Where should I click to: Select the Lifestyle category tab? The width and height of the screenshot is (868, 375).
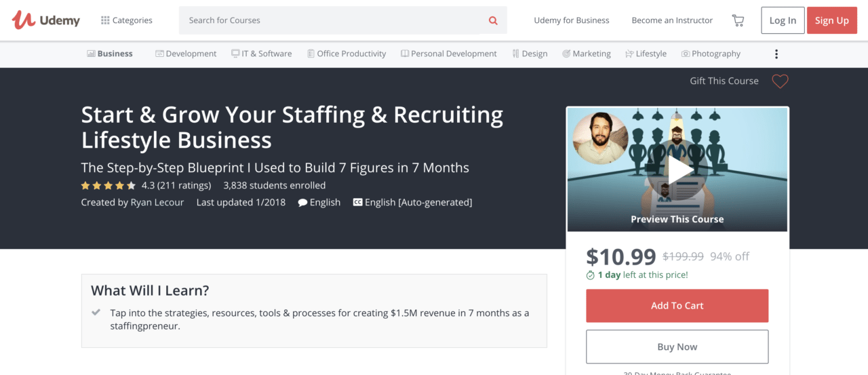click(646, 54)
